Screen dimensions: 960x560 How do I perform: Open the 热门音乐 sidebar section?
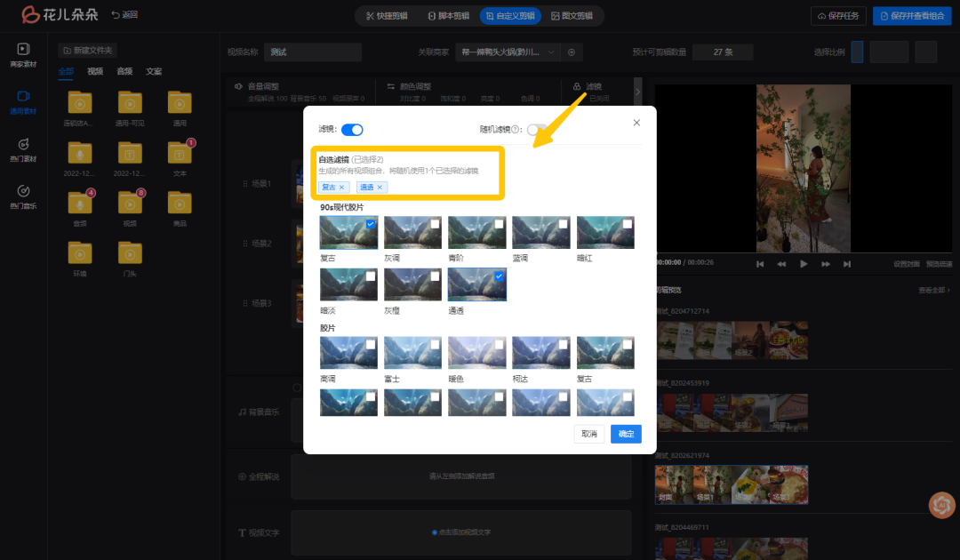click(23, 197)
